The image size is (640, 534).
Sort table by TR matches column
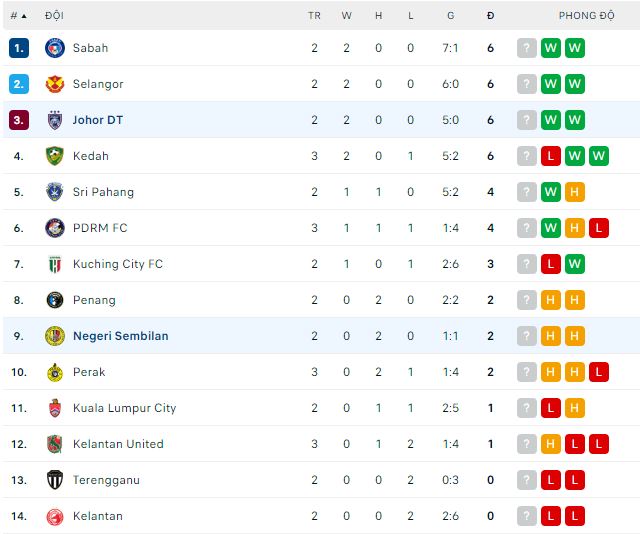pos(314,15)
